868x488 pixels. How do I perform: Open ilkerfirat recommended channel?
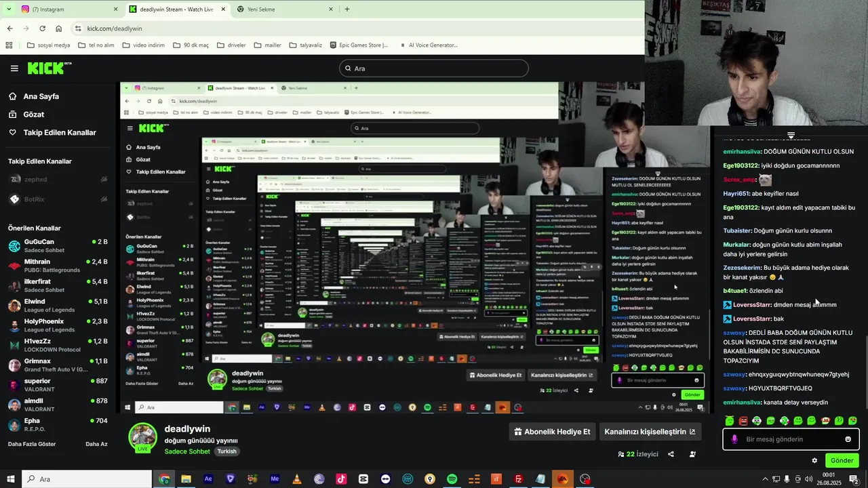point(58,285)
